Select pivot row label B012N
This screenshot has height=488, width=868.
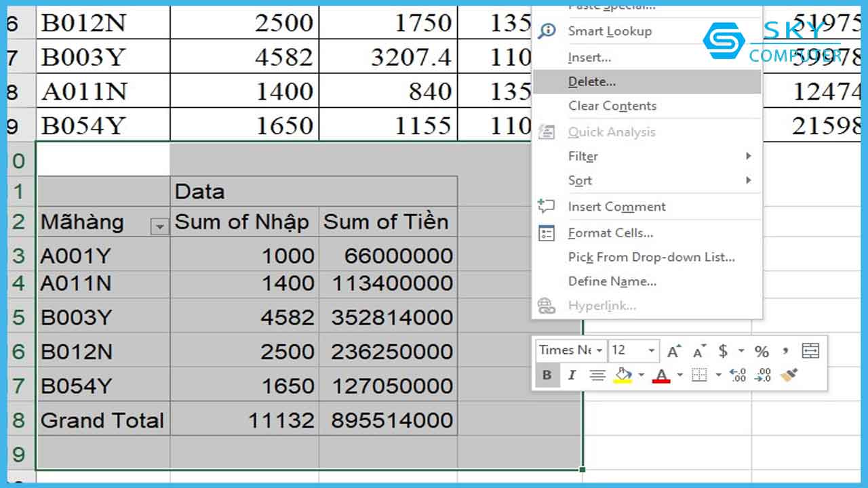point(103,351)
